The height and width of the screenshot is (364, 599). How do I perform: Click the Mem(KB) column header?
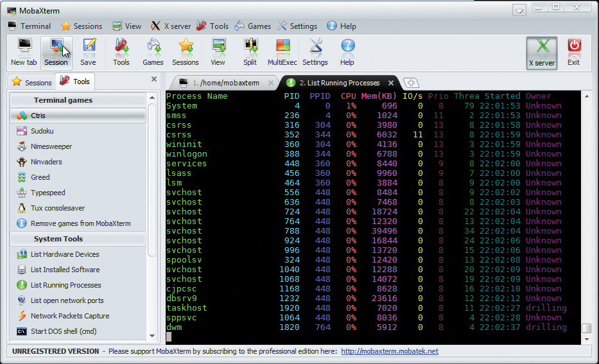pos(379,96)
